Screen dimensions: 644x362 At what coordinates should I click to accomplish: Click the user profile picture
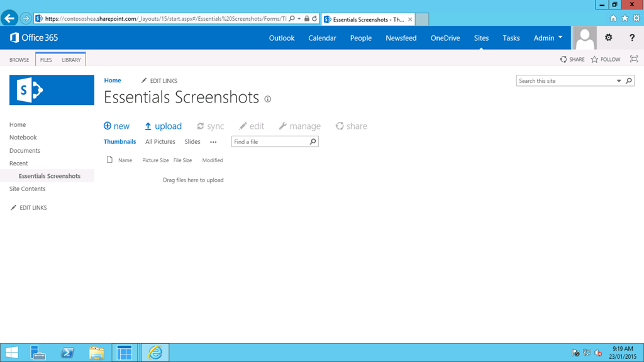click(x=584, y=38)
